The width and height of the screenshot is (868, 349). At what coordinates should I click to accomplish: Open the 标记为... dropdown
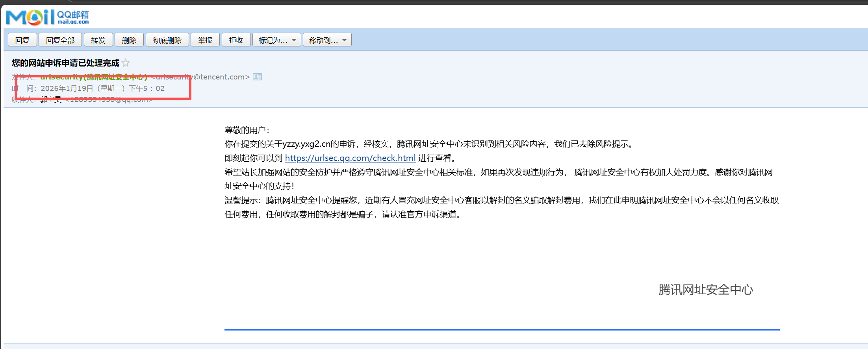[277, 40]
